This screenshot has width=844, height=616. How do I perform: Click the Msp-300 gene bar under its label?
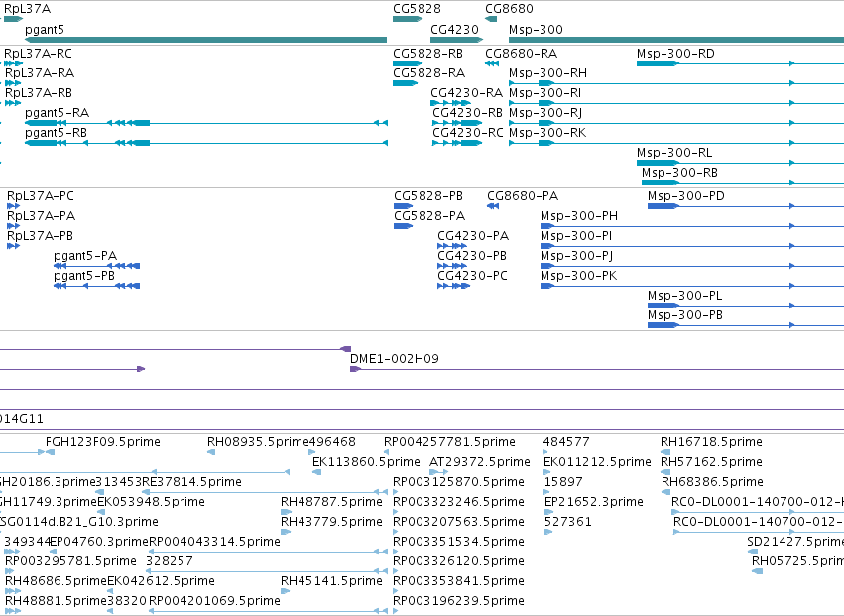[x=676, y=40]
